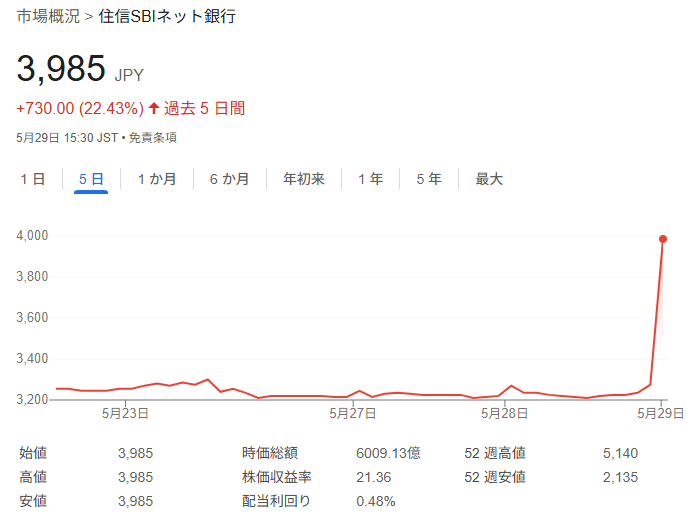689x530 pixels.
Task: View the 5年 chart range
Action: point(429,179)
